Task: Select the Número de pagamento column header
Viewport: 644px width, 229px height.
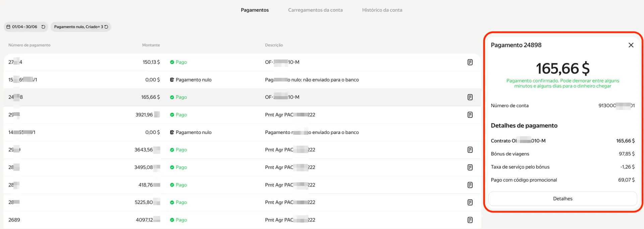Action: [x=30, y=45]
